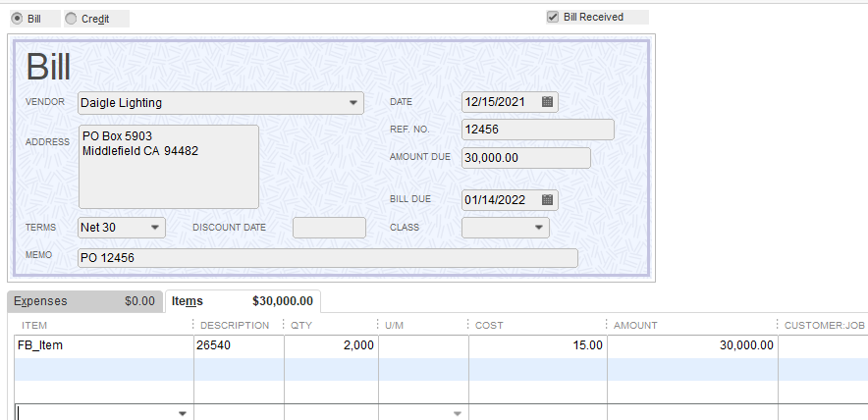Click the QTY column header
This screenshot has width=868, height=420.
[301, 326]
